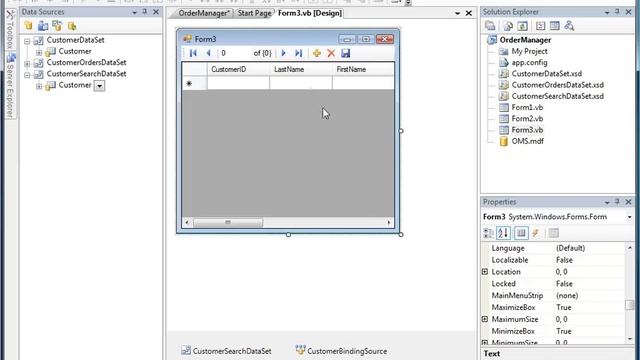Click the MaximizeBox property value True
640x360 pixels.
point(589,307)
